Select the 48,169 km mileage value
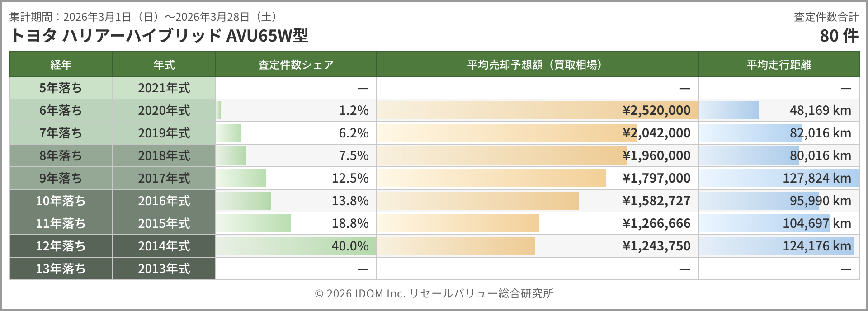Image resolution: width=868 pixels, height=311 pixels. (820, 110)
